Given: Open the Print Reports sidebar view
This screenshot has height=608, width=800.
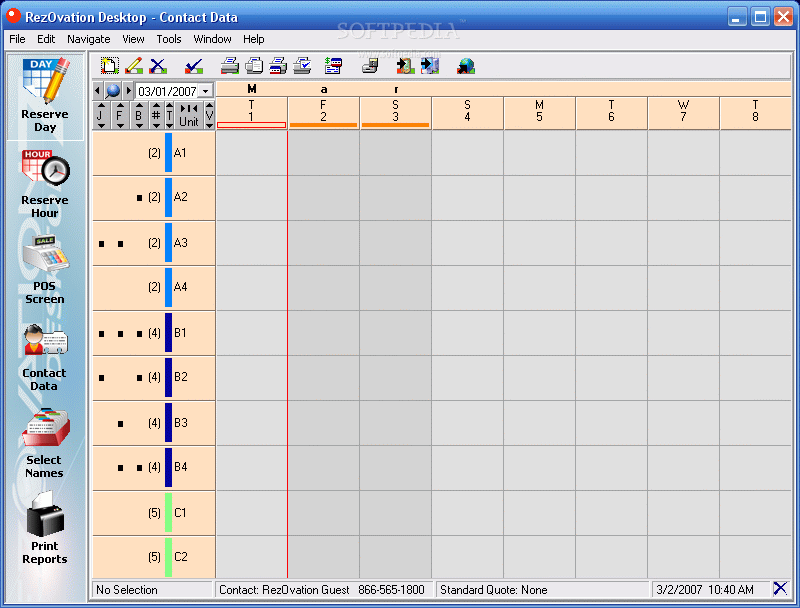Looking at the screenshot, I should pyautogui.click(x=44, y=528).
